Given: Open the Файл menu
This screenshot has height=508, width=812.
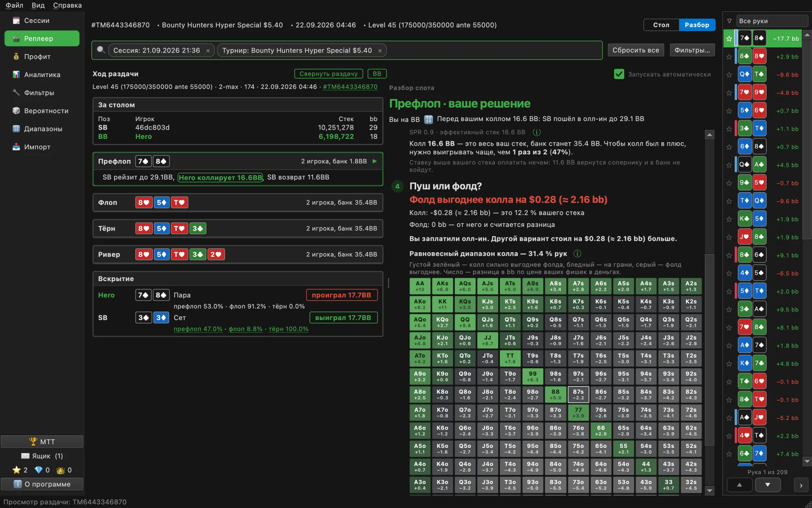Looking at the screenshot, I should point(14,5).
